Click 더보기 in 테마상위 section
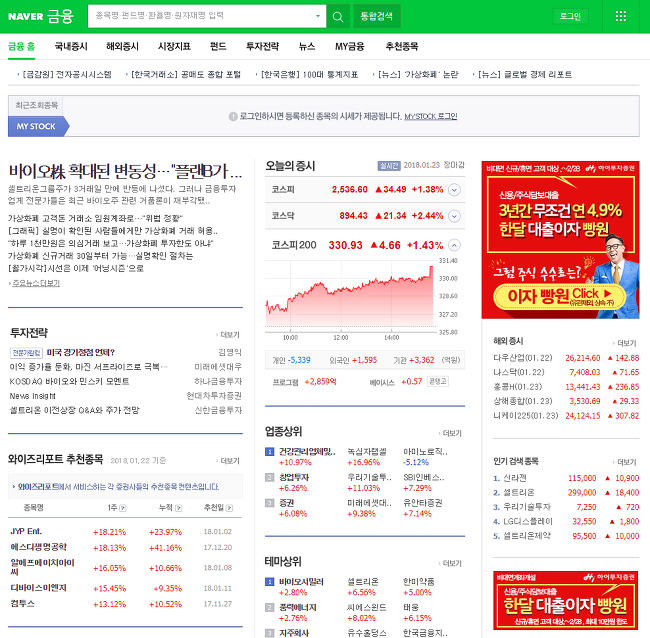This screenshot has width=650, height=638. [x=452, y=563]
